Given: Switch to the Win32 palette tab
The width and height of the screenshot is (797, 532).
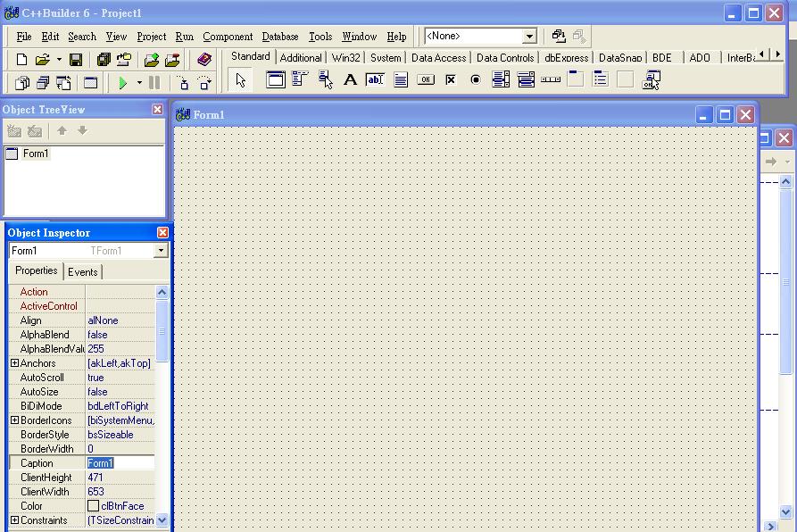Looking at the screenshot, I should pyautogui.click(x=345, y=58).
